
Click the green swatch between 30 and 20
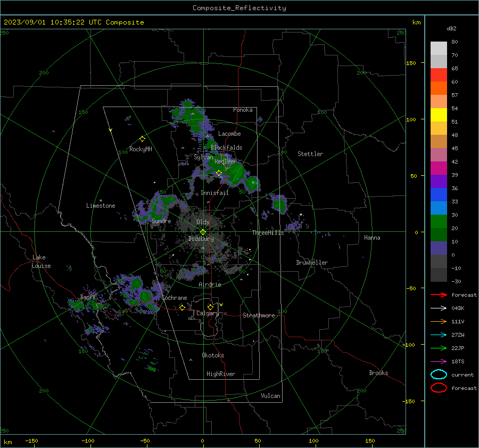(x=439, y=222)
